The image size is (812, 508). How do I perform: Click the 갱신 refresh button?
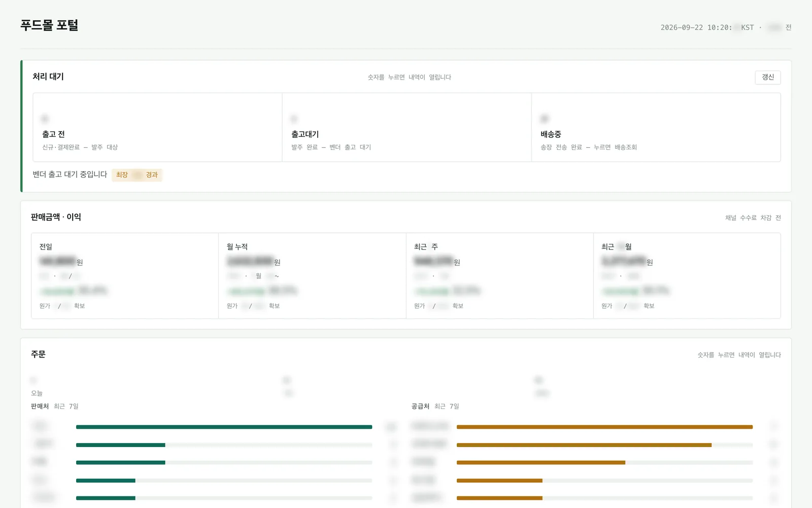point(768,77)
